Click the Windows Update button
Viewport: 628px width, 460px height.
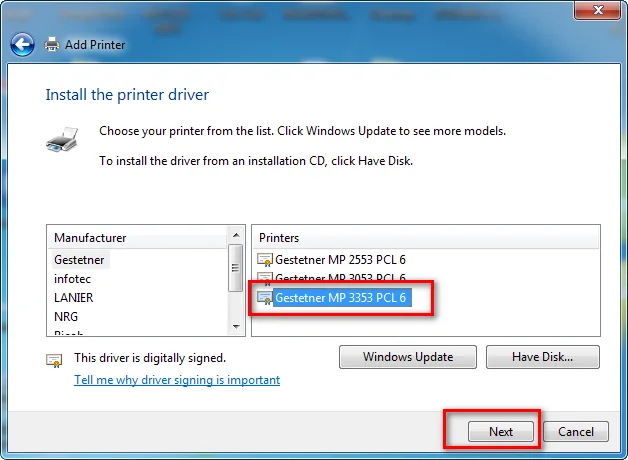pos(408,357)
